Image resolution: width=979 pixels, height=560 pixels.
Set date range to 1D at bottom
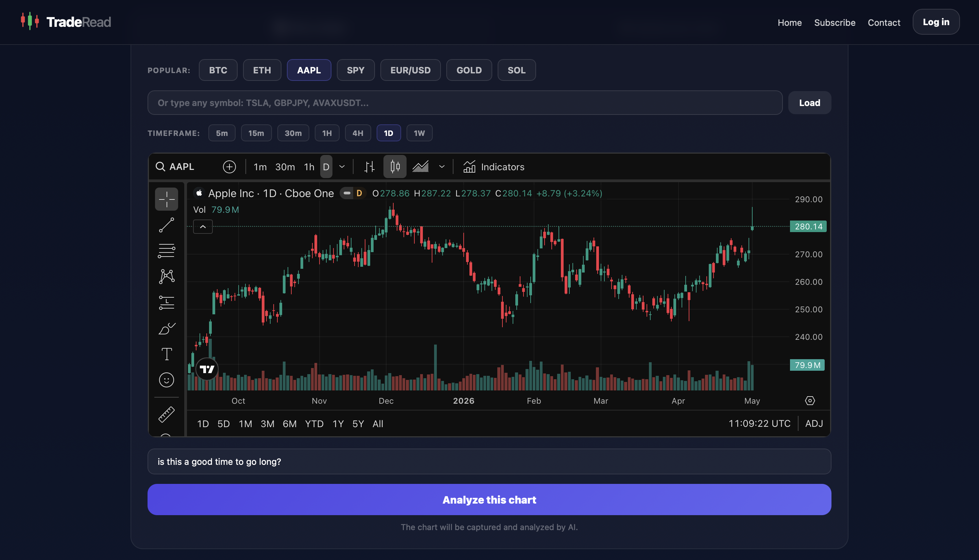pyautogui.click(x=203, y=423)
